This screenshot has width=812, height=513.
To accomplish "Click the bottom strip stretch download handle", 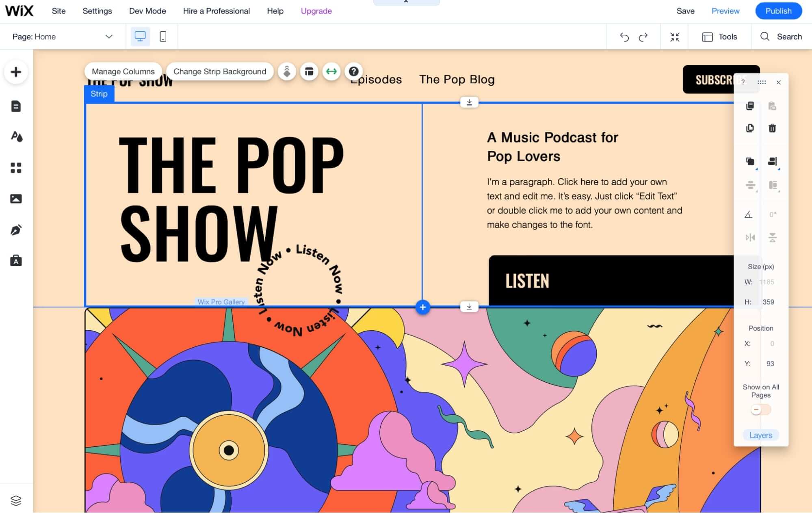I will click(469, 307).
